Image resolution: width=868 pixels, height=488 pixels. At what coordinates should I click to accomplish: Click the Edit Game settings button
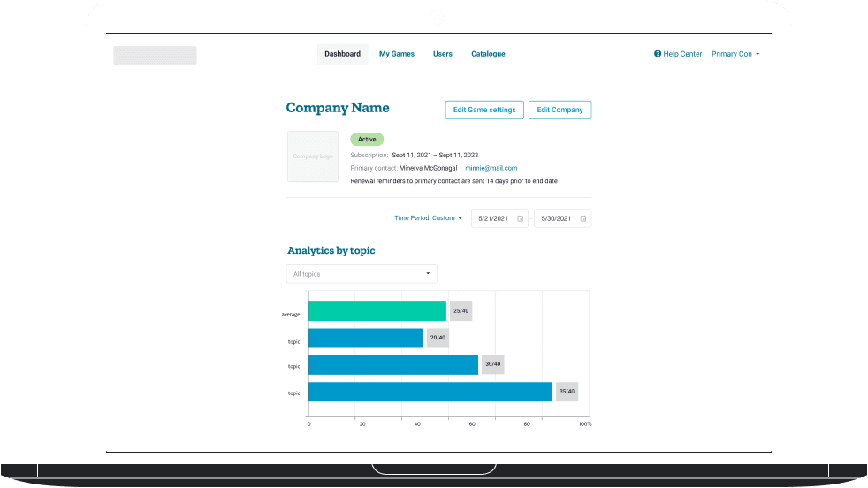[x=483, y=110]
